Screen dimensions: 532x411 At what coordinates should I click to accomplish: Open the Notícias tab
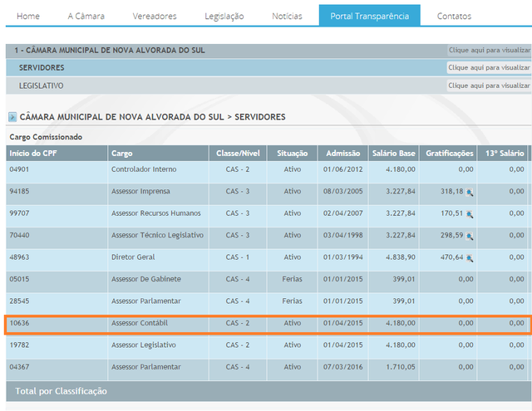tap(287, 16)
